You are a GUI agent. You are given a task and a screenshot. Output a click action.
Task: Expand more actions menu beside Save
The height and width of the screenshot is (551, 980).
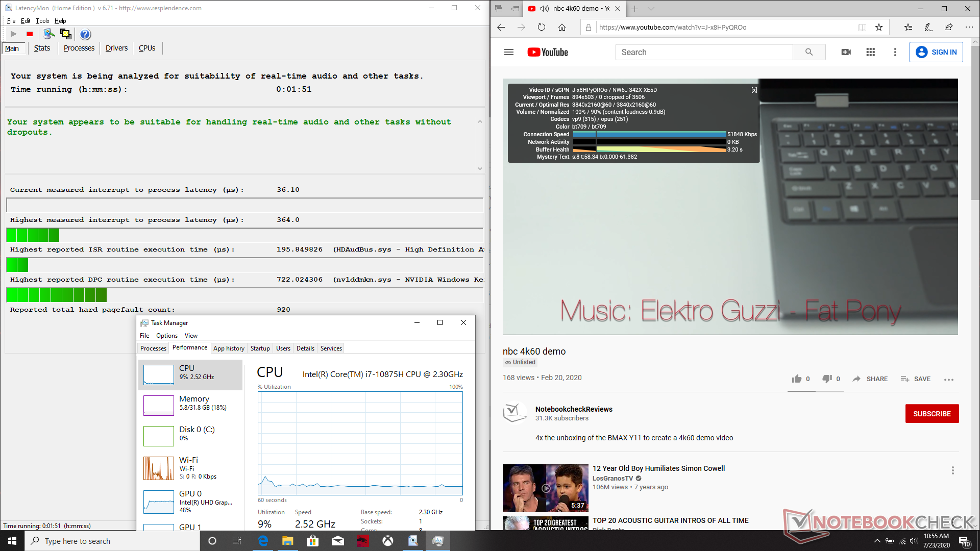pyautogui.click(x=949, y=379)
